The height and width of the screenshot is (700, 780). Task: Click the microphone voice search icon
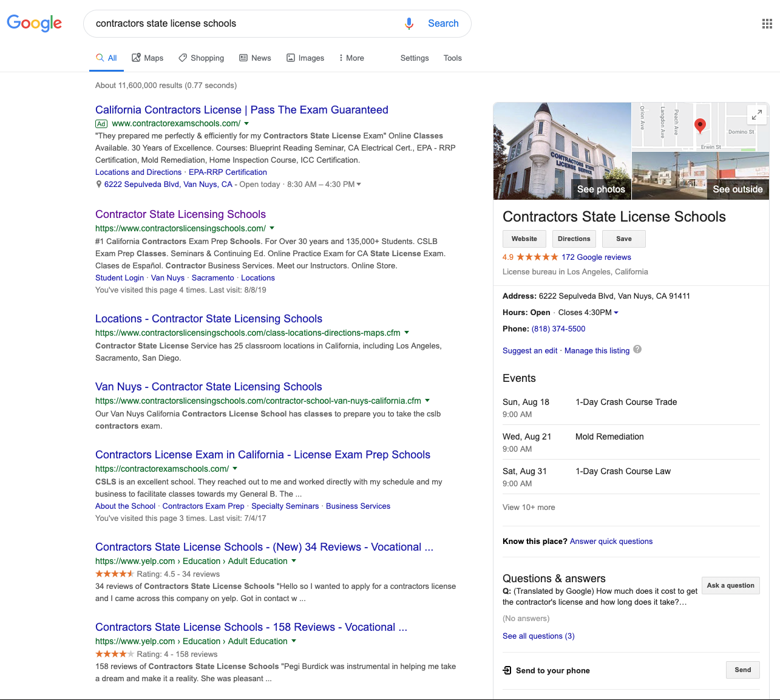click(409, 24)
